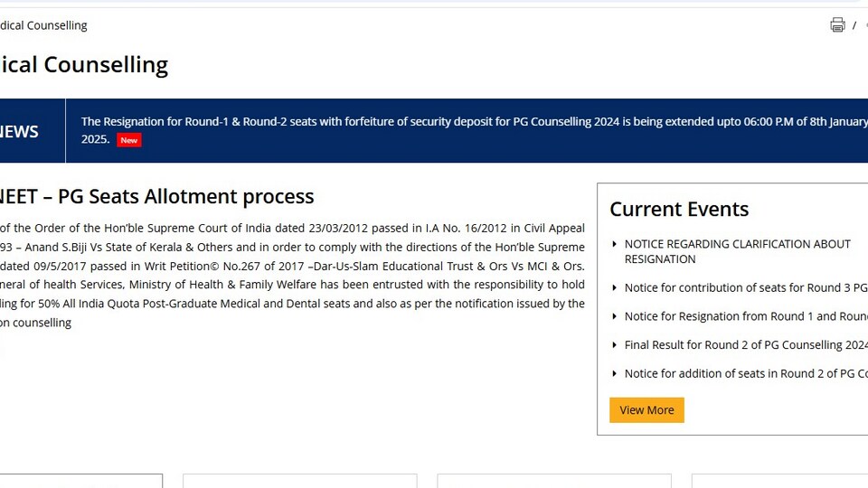The width and height of the screenshot is (868, 488).
Task: Click the Medical Counselling page title
Action: 84,65
